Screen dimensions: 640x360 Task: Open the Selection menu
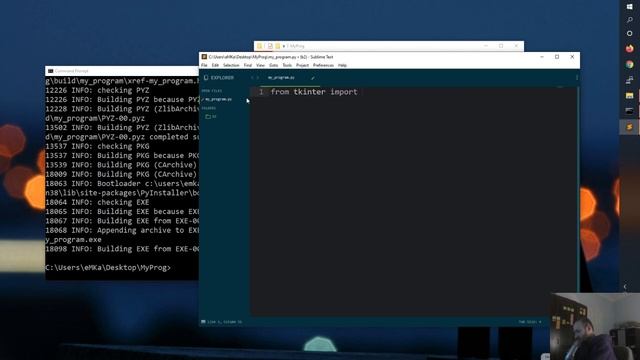(x=231, y=65)
